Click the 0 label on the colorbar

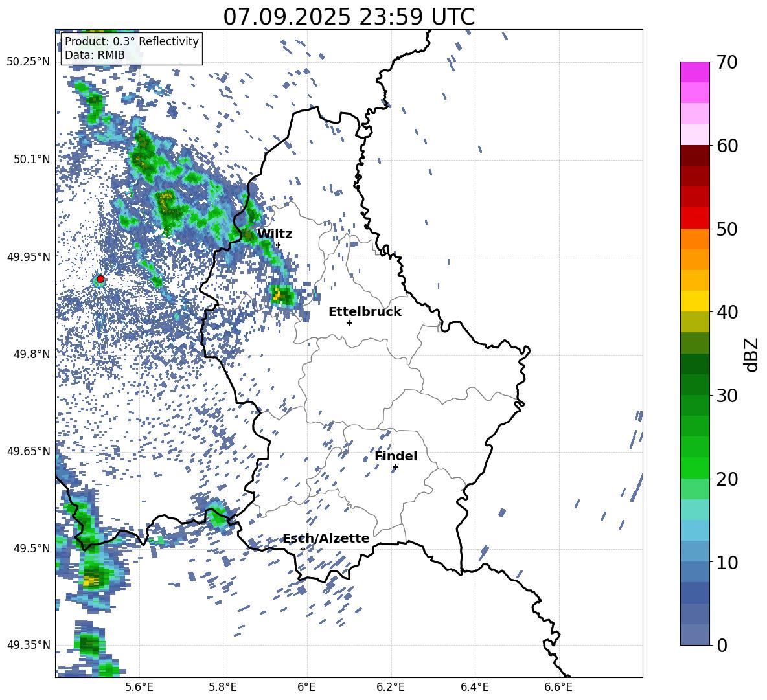pos(722,645)
